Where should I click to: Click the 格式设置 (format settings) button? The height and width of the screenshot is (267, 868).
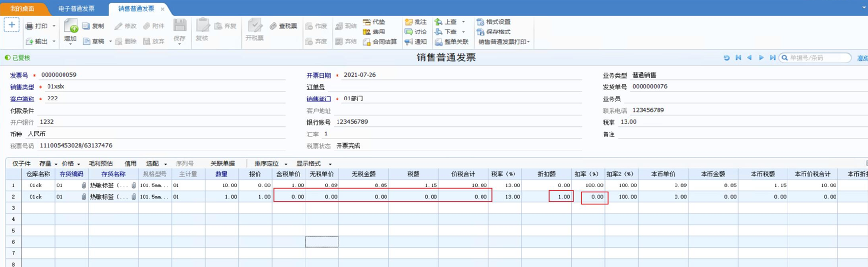[x=493, y=22]
